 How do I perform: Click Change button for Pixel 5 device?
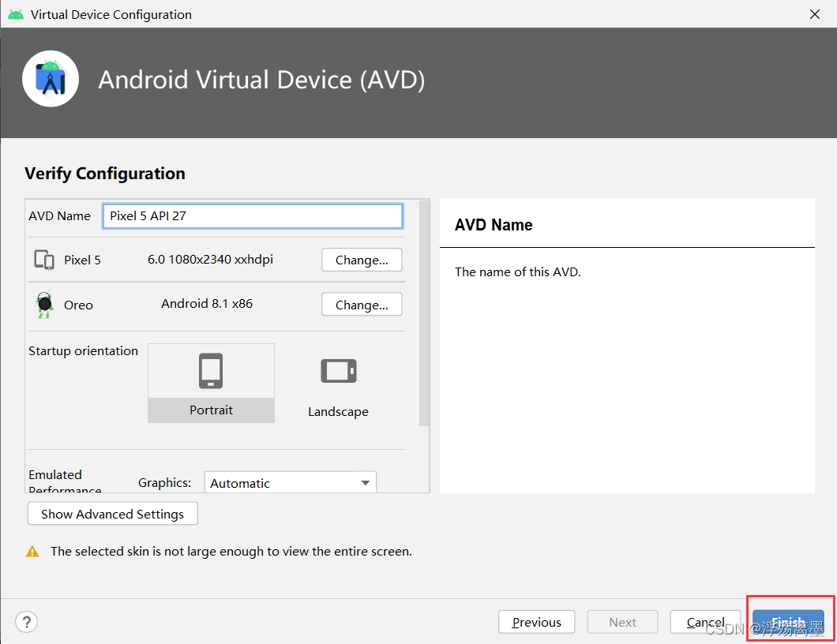click(x=362, y=260)
